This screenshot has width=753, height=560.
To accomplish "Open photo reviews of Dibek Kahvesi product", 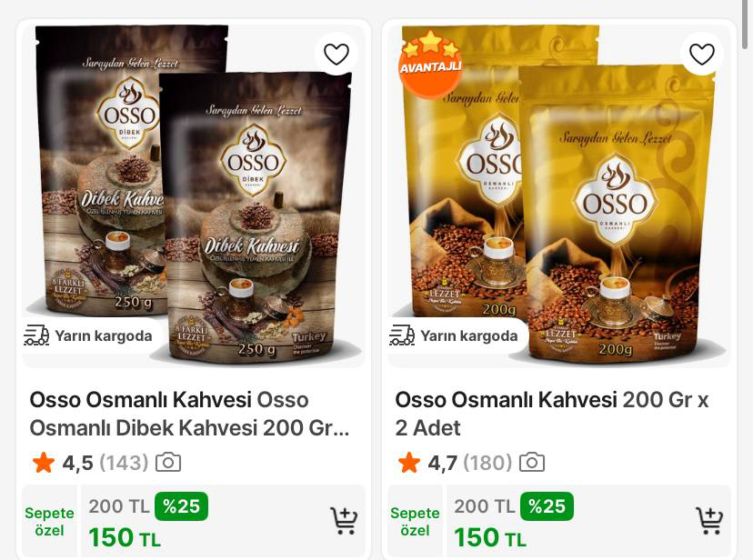I will point(168,463).
